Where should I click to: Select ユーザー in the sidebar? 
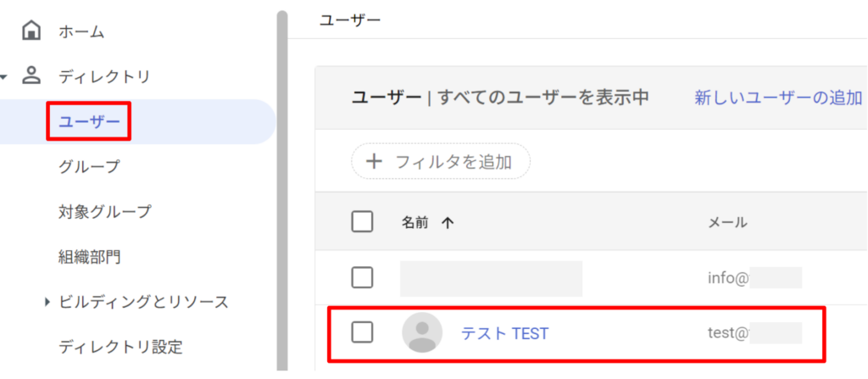tap(88, 122)
